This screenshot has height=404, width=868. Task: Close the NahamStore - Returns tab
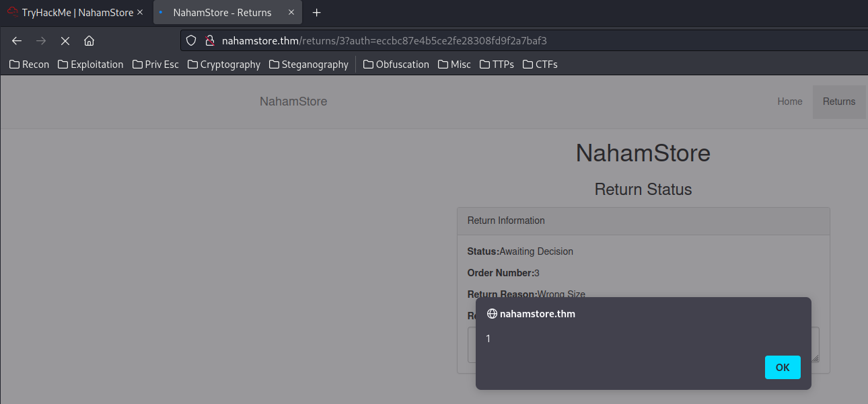click(291, 12)
